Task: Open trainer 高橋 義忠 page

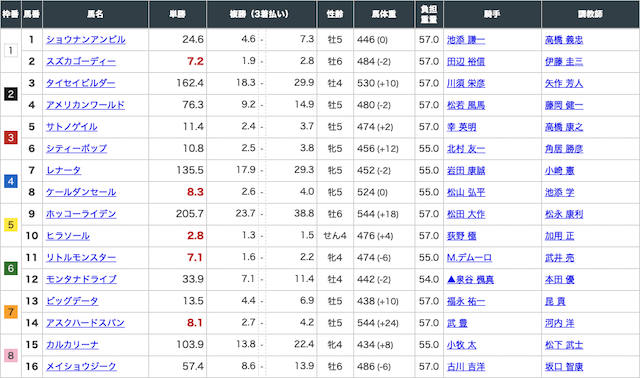Action: (x=564, y=40)
